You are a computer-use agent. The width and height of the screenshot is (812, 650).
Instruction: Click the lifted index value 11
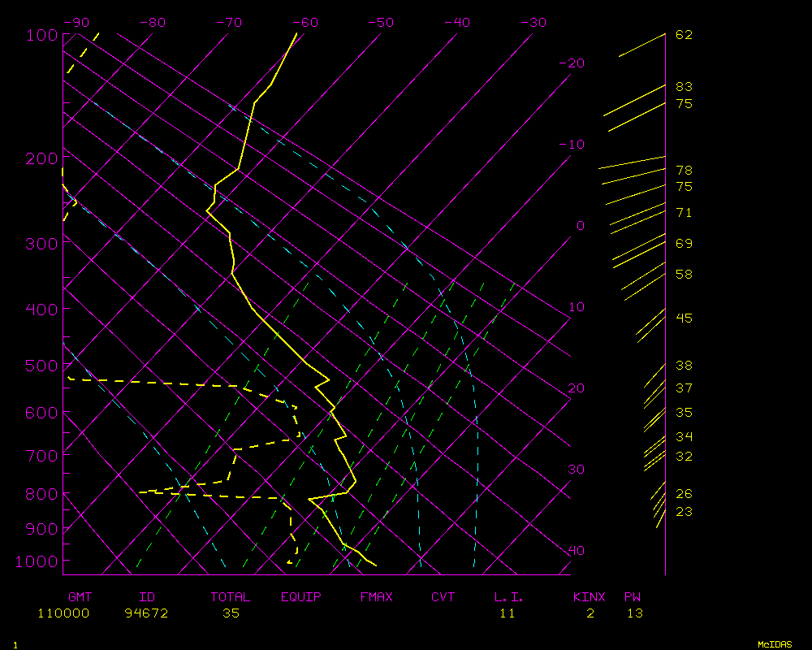coord(508,613)
